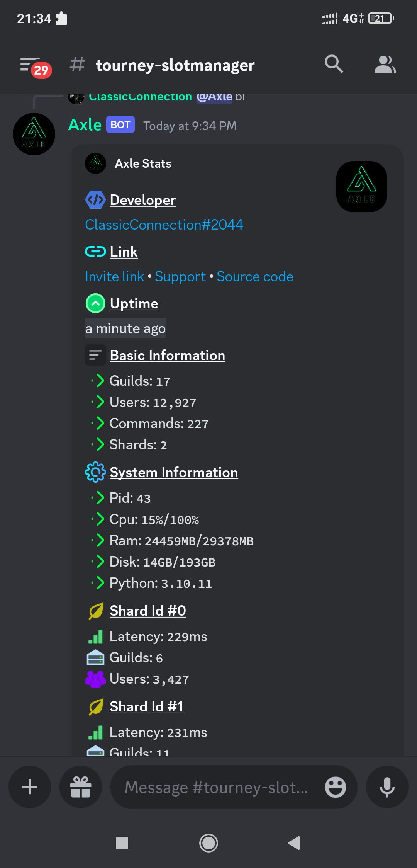Tap the @Axle mention in the reply
This screenshot has height=868, width=417.
click(214, 97)
